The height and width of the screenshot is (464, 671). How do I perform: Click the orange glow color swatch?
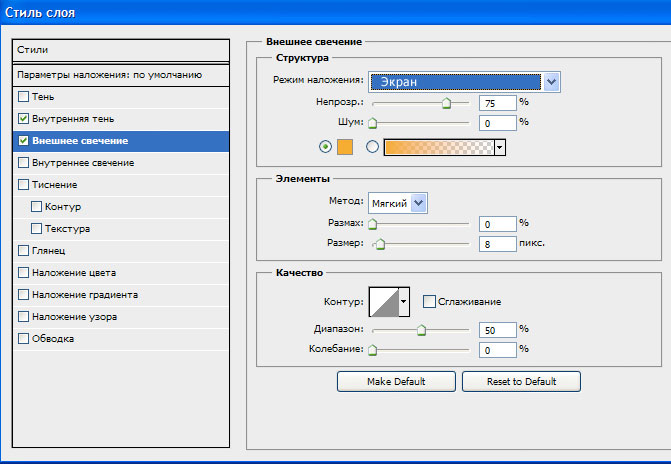(345, 147)
